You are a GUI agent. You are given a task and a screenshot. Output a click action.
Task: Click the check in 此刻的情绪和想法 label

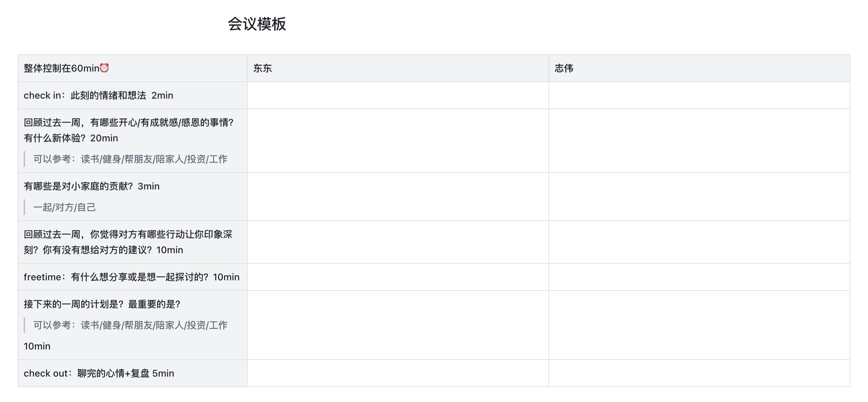(x=98, y=95)
